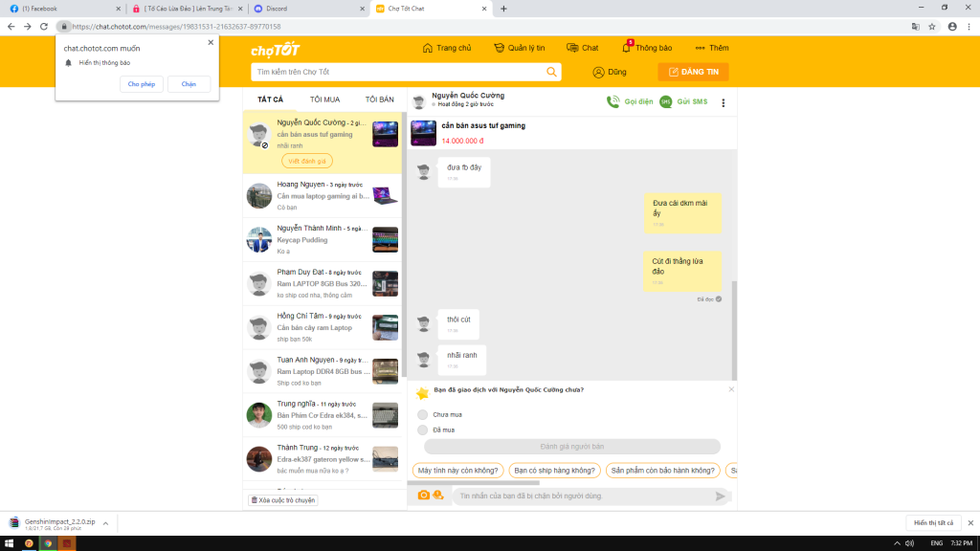980x551 pixels.
Task: Click the ĐĂNG TIN button
Action: click(x=693, y=72)
